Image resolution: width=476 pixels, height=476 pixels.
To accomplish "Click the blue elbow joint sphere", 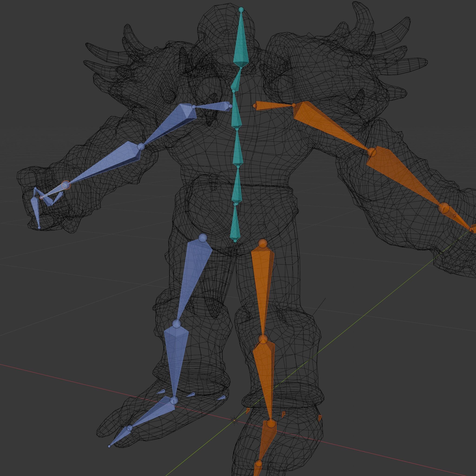I will (x=141, y=147).
